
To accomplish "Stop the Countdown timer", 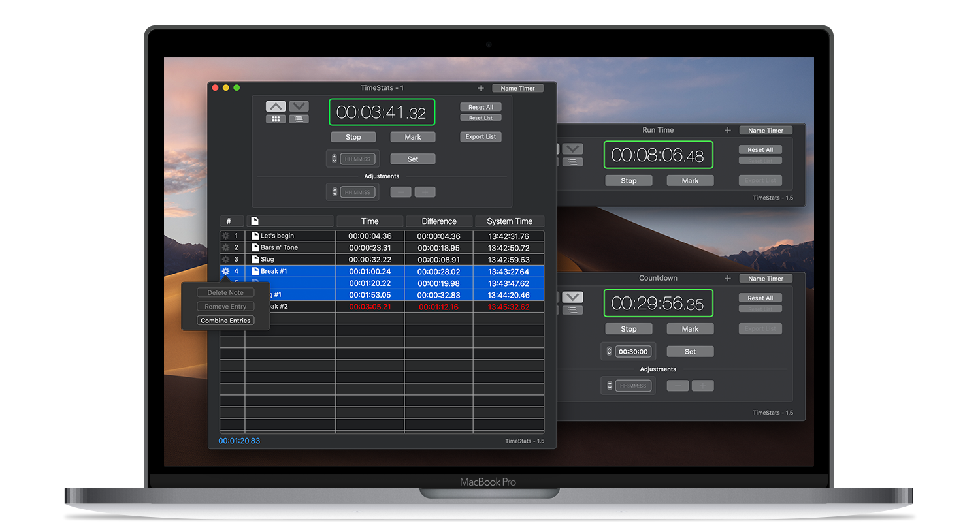I will tap(629, 329).
